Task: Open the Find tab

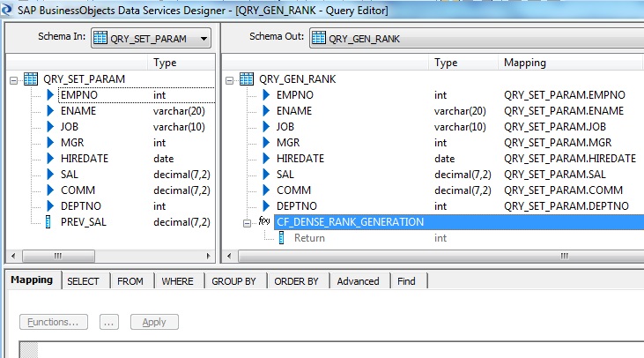Action: click(x=406, y=281)
